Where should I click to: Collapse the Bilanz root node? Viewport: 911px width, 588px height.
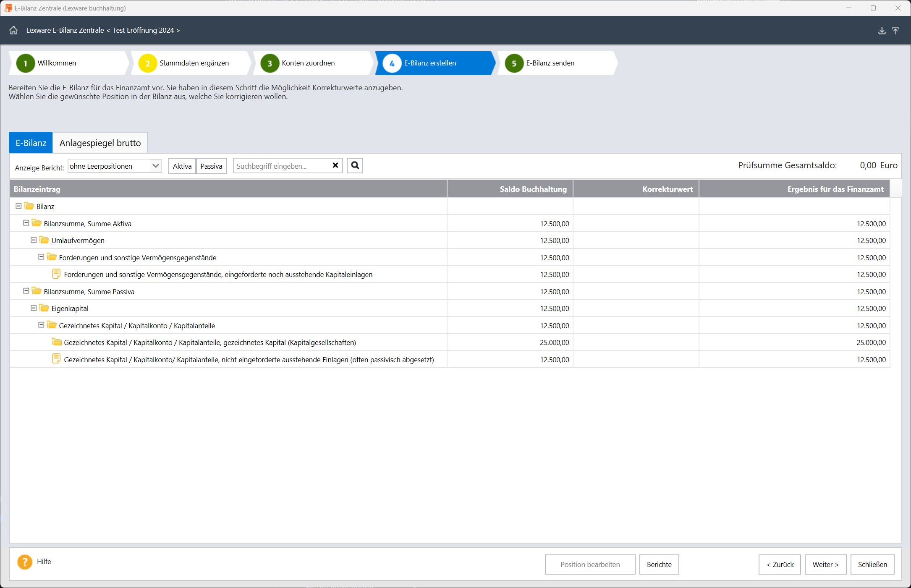click(x=18, y=206)
